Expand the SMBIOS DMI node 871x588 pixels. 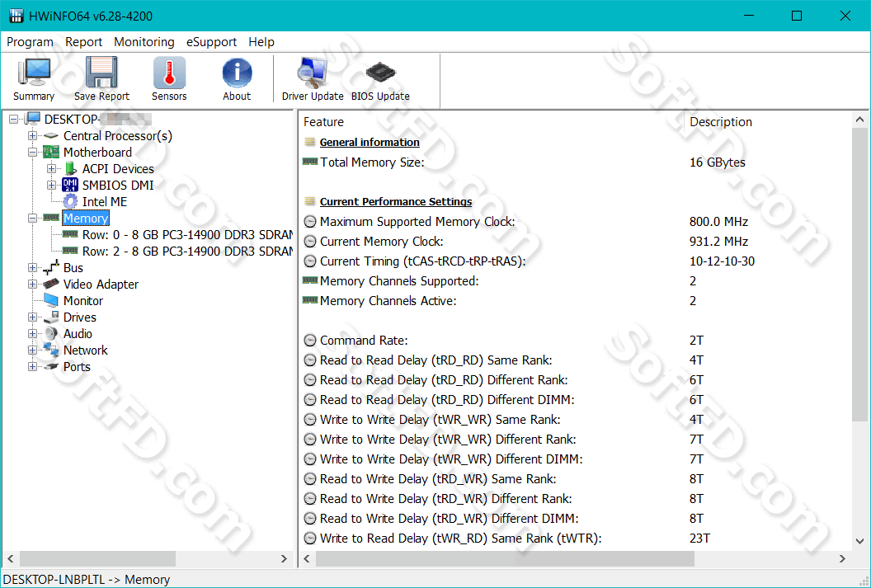51,185
